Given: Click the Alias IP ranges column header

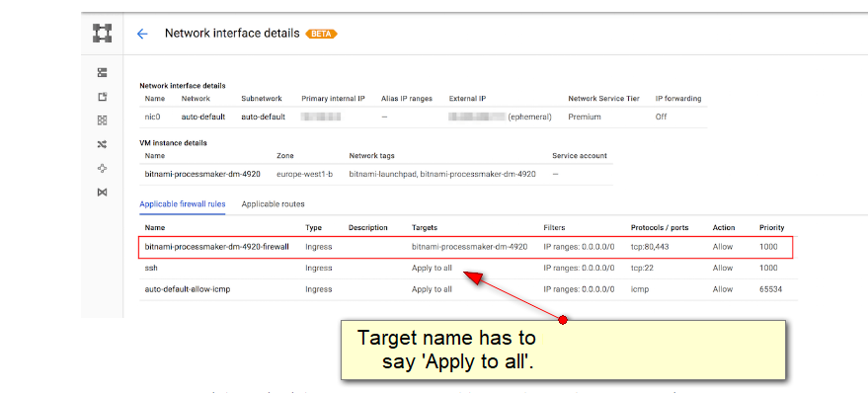Looking at the screenshot, I should coord(407,99).
